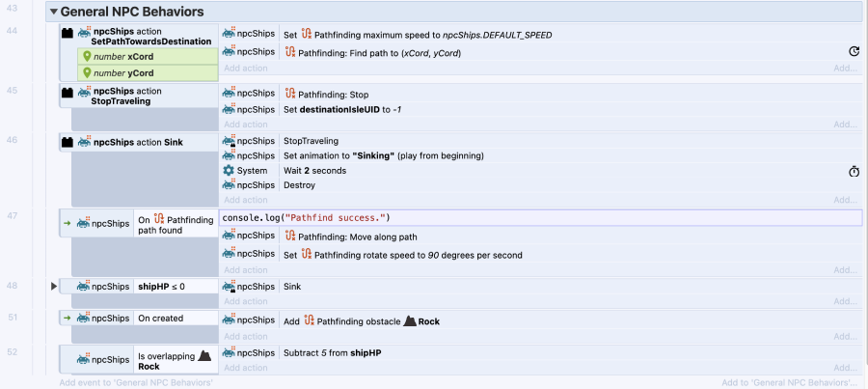868x389 pixels.
Task: Click 'Add action' under the Sink function
Action: [246, 200]
